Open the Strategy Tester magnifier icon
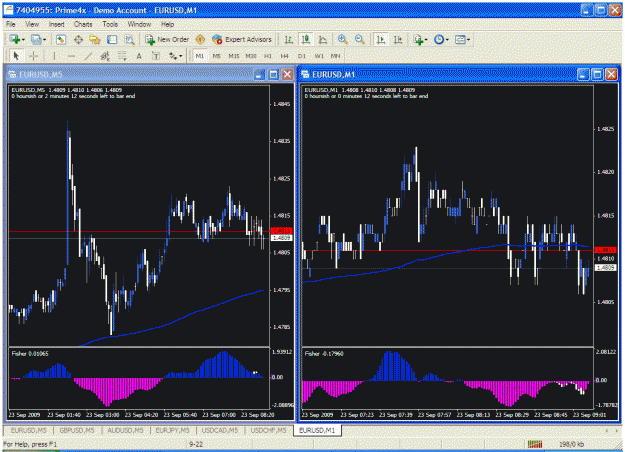 pyautogui.click(x=129, y=39)
